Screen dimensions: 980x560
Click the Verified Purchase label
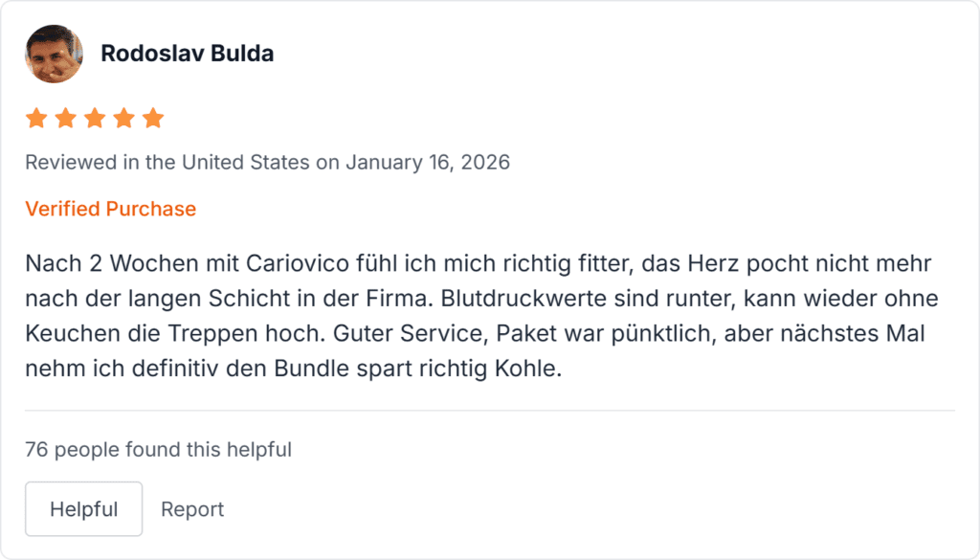coord(110,209)
